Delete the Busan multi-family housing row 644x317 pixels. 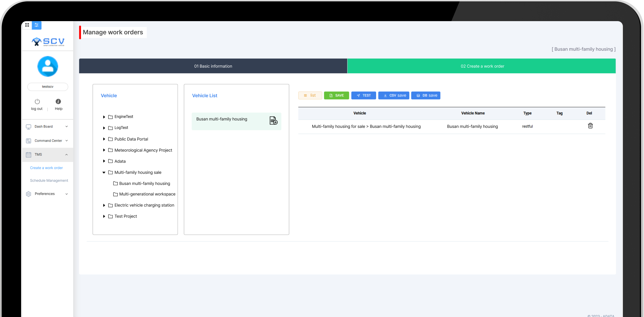tap(590, 126)
